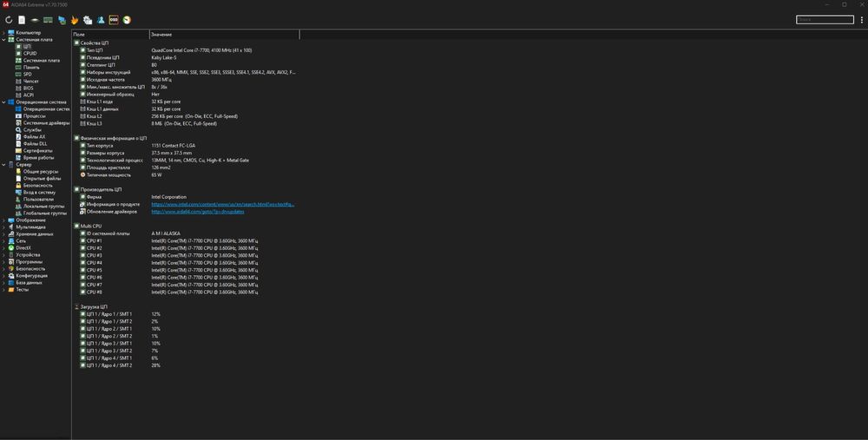Select the Программы tree item
The width and height of the screenshot is (868, 440).
[29, 262]
